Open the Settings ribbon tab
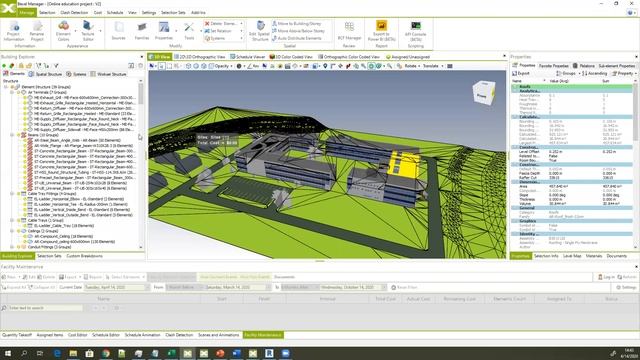 pyautogui.click(x=149, y=13)
